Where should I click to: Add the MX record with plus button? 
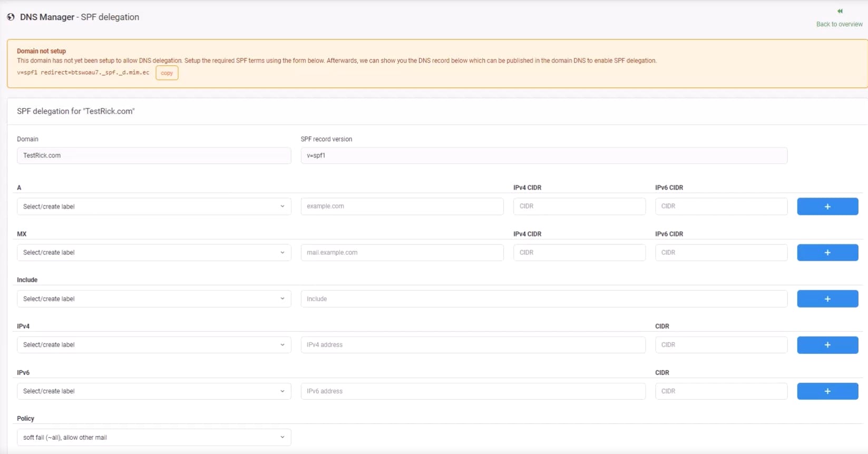pos(827,253)
